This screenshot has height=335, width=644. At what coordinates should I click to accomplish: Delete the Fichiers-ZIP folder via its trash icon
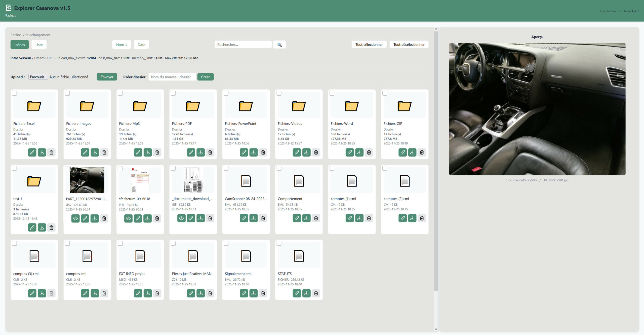(x=422, y=152)
